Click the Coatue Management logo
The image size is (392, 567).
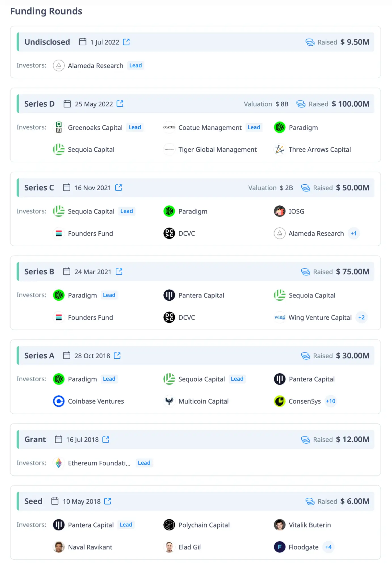[x=169, y=127]
